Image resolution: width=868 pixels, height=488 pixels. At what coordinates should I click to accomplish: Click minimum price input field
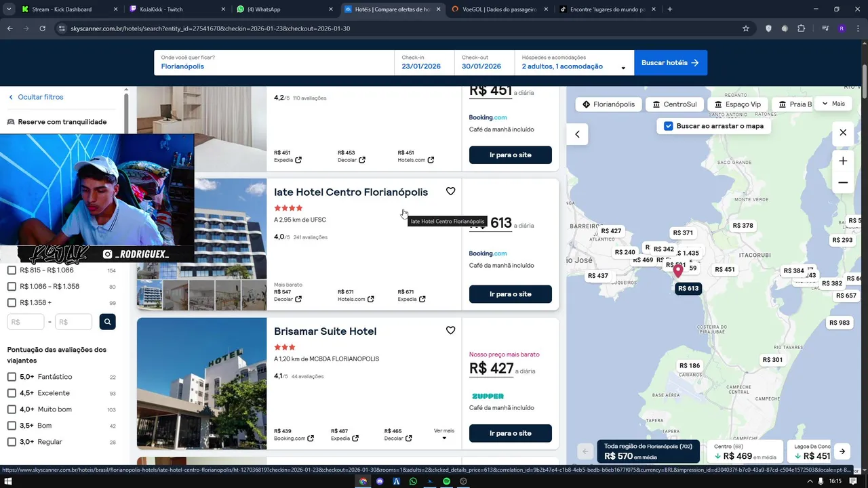pyautogui.click(x=26, y=322)
